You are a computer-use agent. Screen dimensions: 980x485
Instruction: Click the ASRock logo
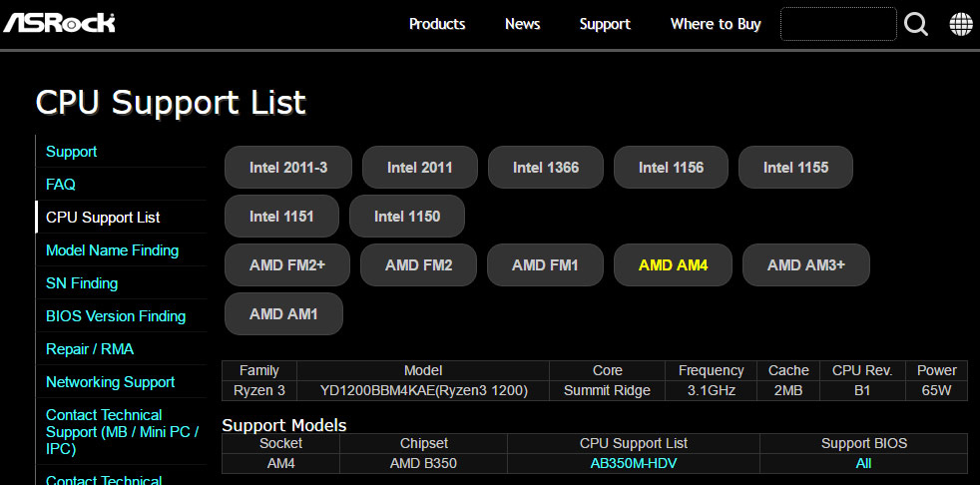point(59,23)
